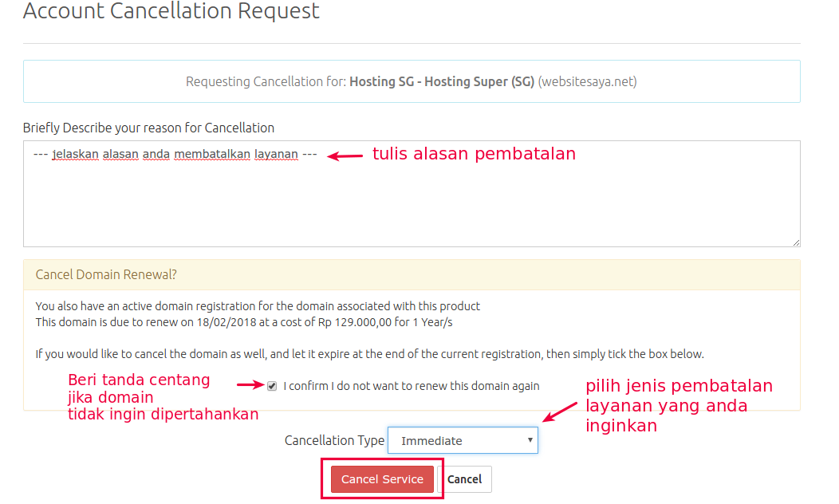Click the white Cancel button

pyautogui.click(x=464, y=479)
